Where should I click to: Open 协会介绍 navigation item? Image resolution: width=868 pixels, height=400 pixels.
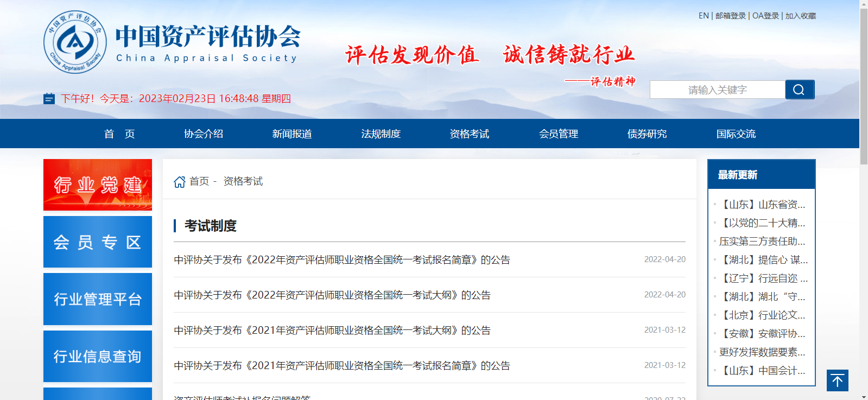tap(204, 134)
